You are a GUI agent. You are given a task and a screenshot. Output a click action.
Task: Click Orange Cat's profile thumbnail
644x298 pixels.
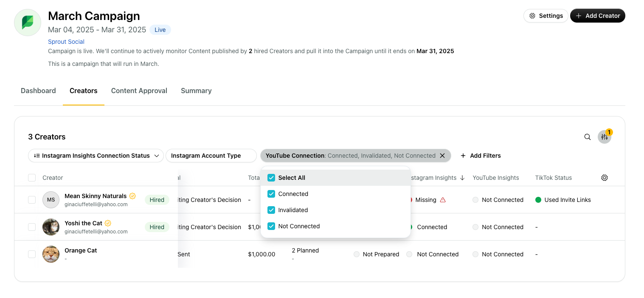[x=51, y=254]
